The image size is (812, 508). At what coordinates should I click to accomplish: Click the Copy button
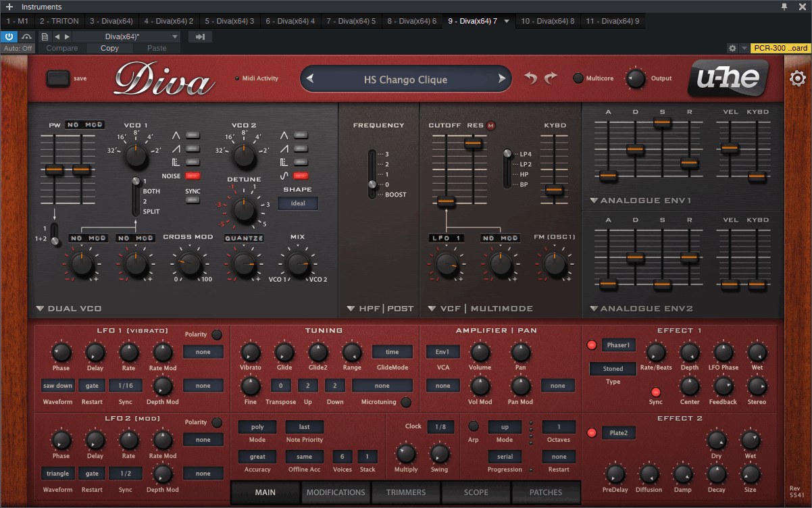click(x=109, y=48)
